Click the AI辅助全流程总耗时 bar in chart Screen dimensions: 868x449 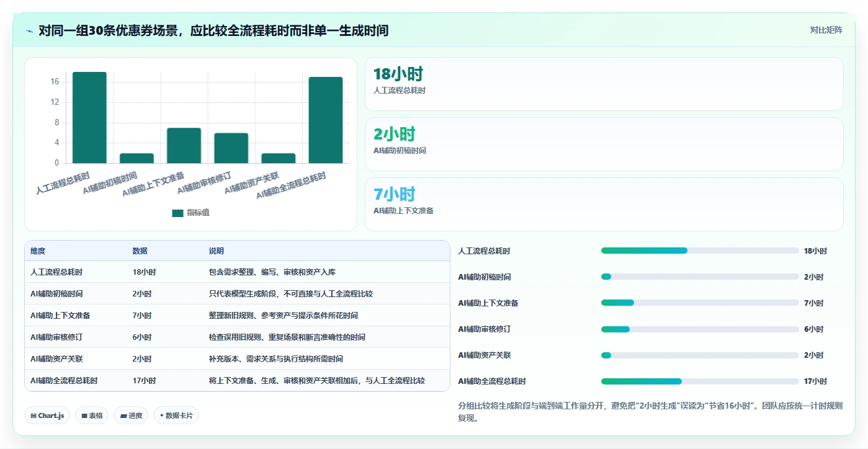coord(326,120)
